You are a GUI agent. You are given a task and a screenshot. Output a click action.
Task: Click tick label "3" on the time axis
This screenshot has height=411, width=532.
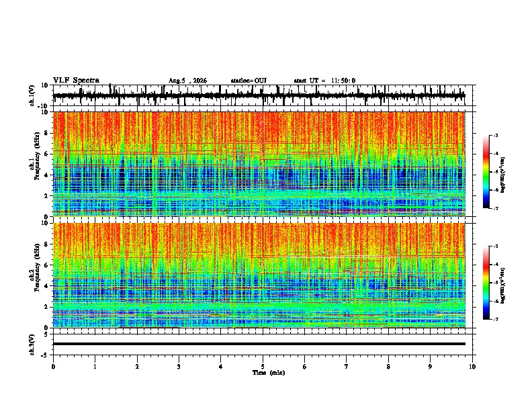179,367
